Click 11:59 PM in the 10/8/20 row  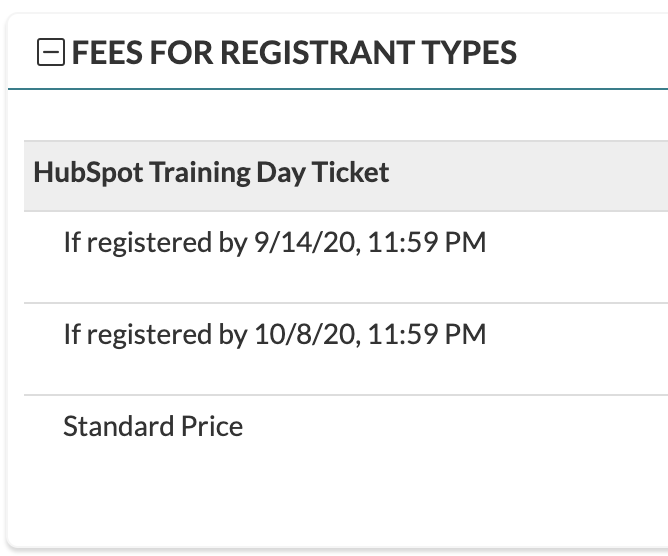[x=426, y=334]
